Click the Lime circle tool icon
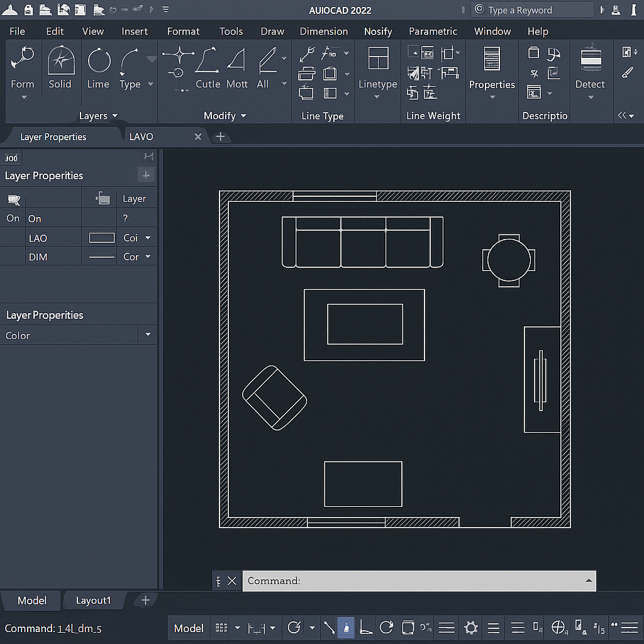Screen dimensions: 644x644 click(99, 62)
